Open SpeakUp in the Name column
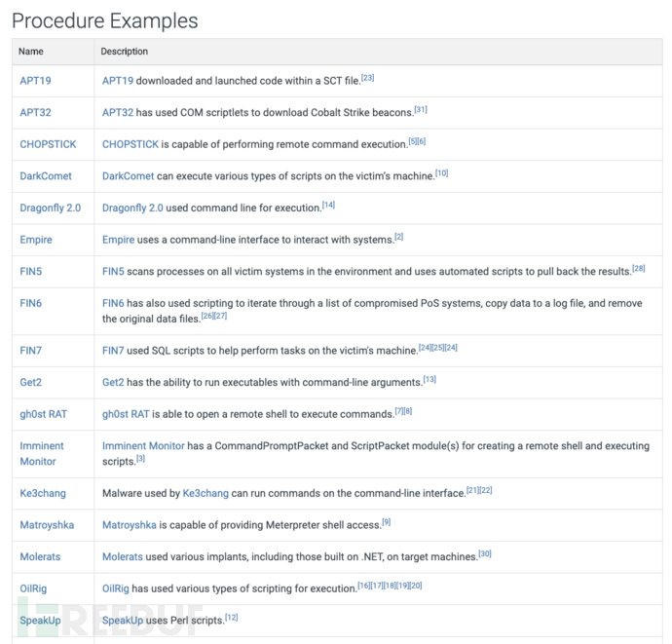 click(x=41, y=620)
